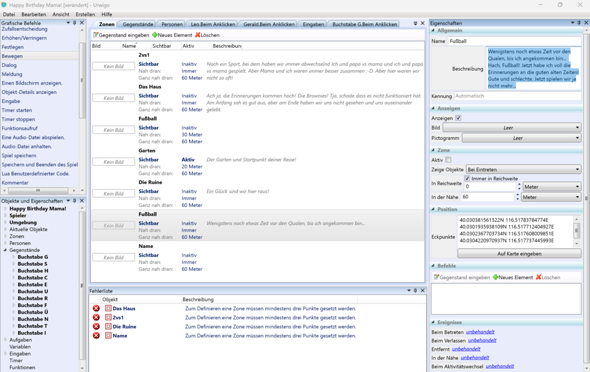Click the Name field containing Fußball

pyautogui.click(x=514, y=41)
